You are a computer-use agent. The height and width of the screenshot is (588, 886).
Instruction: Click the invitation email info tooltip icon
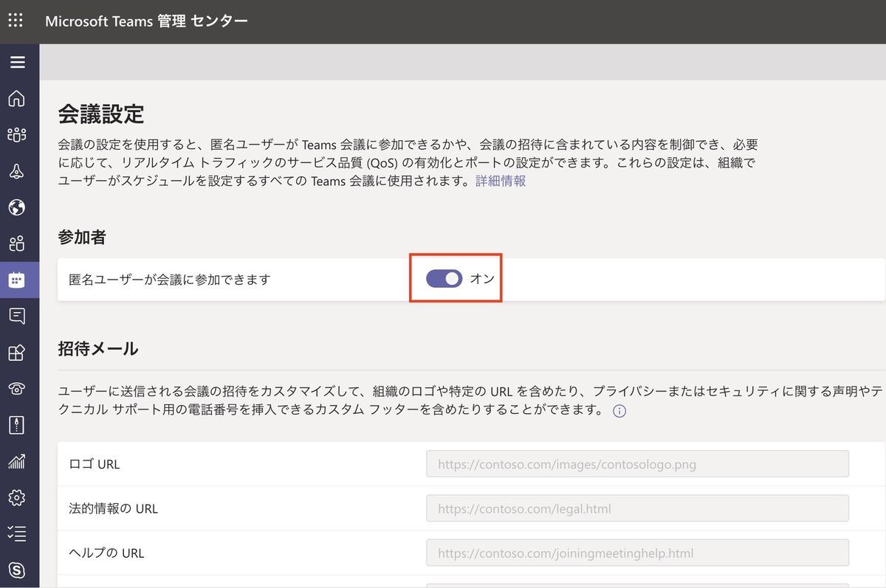coord(619,411)
